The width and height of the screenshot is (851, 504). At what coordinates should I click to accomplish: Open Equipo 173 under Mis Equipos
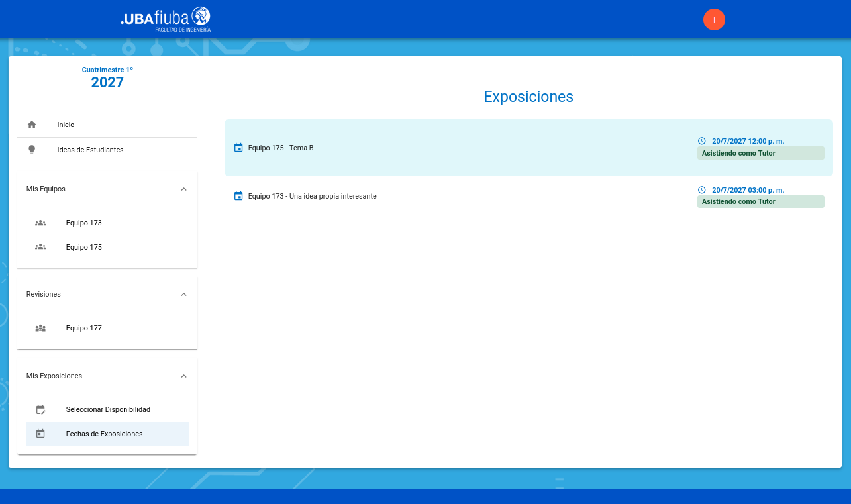[84, 223]
